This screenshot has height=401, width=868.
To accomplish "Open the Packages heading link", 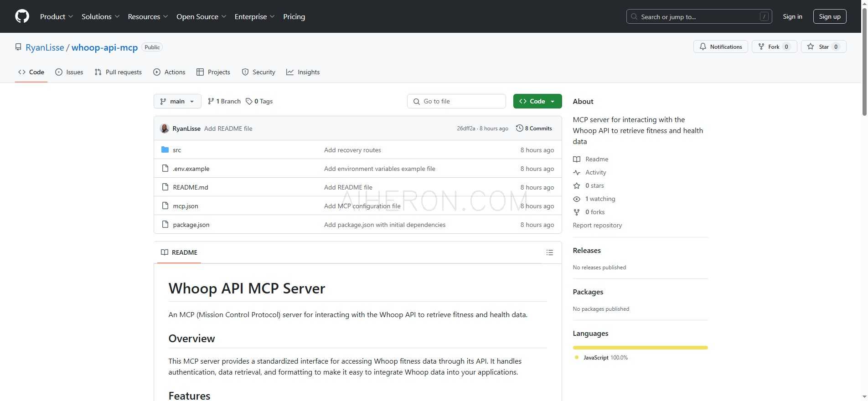I will coord(588,292).
